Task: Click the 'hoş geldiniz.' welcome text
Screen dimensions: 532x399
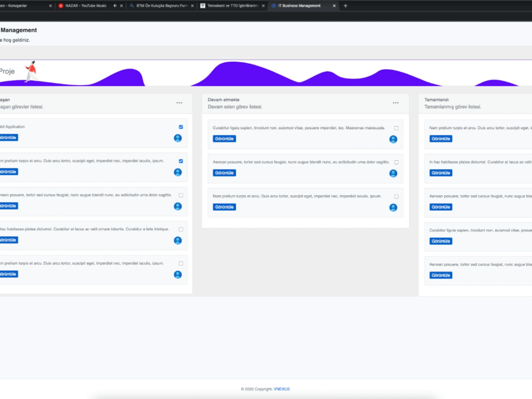Action: 16,40
